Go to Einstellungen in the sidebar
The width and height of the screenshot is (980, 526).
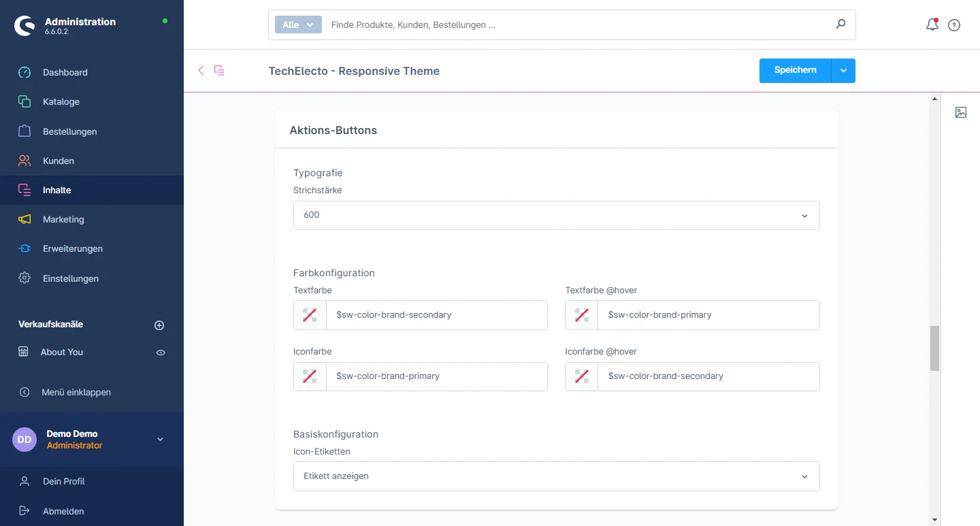[70, 278]
